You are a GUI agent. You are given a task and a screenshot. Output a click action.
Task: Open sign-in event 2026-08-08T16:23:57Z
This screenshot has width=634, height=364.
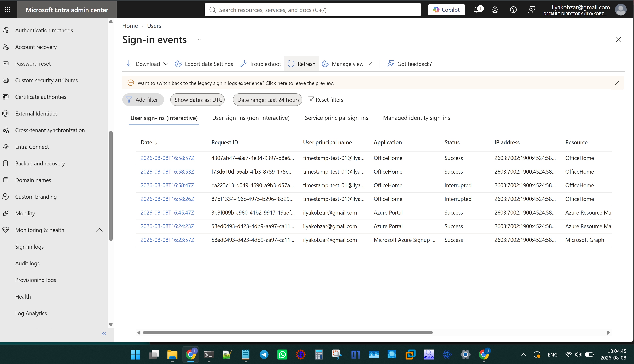167,240
